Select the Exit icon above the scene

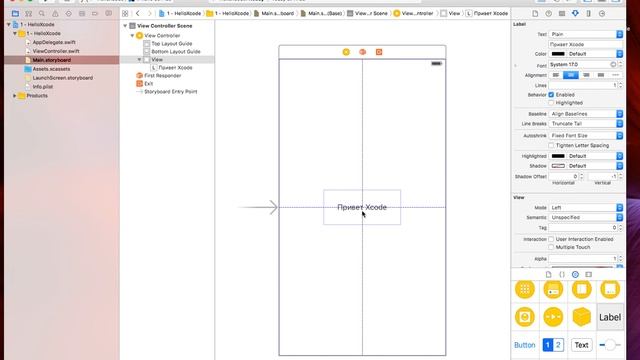pyautogui.click(x=379, y=52)
